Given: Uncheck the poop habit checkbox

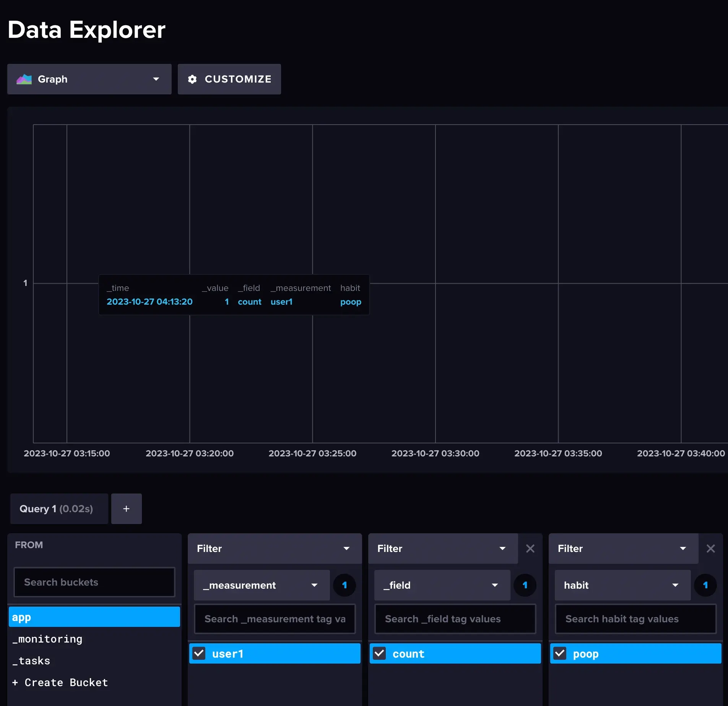Looking at the screenshot, I should [560, 653].
